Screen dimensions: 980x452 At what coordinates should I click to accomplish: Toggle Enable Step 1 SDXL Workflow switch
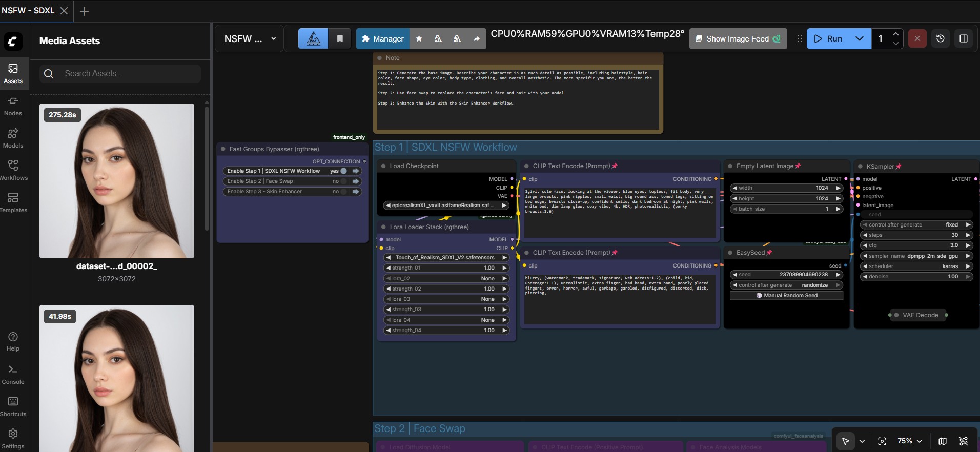coord(344,171)
